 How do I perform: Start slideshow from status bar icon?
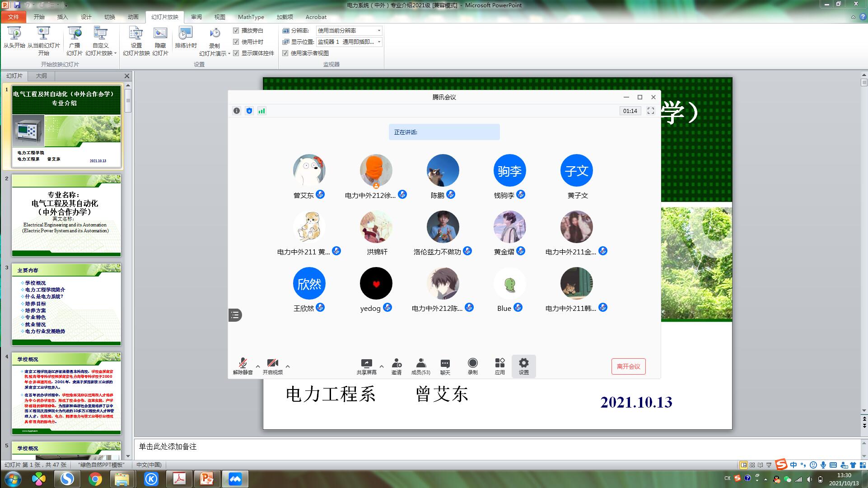point(769,465)
